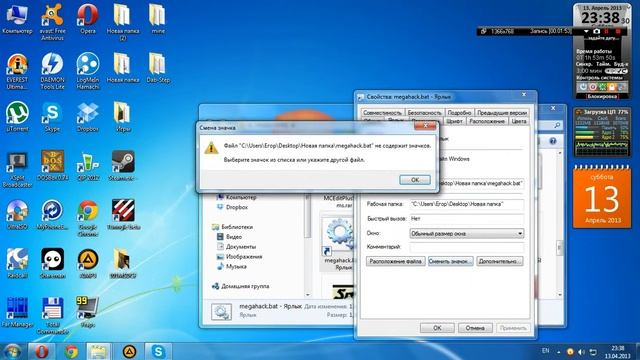Select the Dab-Step folder on desktop
The width and height of the screenshot is (640, 360).
tap(158, 68)
